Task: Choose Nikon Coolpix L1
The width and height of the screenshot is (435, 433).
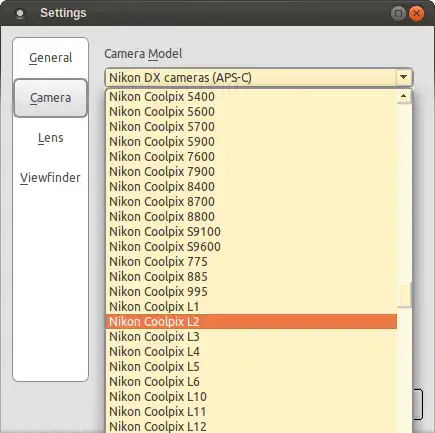Action: pyautogui.click(x=251, y=307)
